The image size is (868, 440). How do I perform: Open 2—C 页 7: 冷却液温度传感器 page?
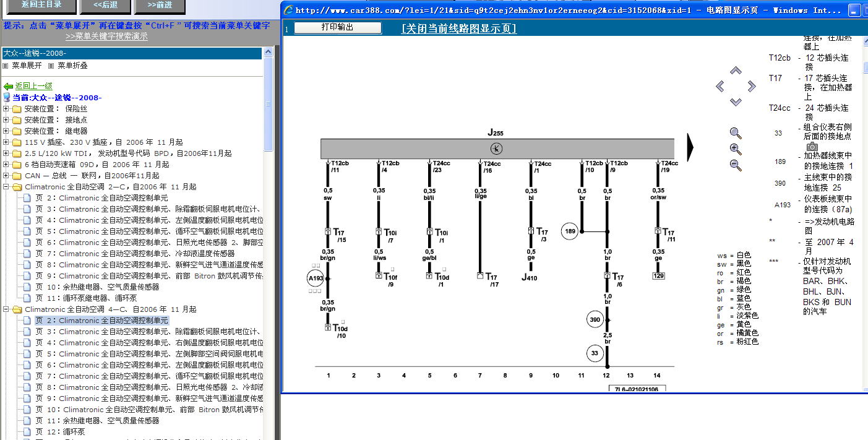tap(135, 254)
